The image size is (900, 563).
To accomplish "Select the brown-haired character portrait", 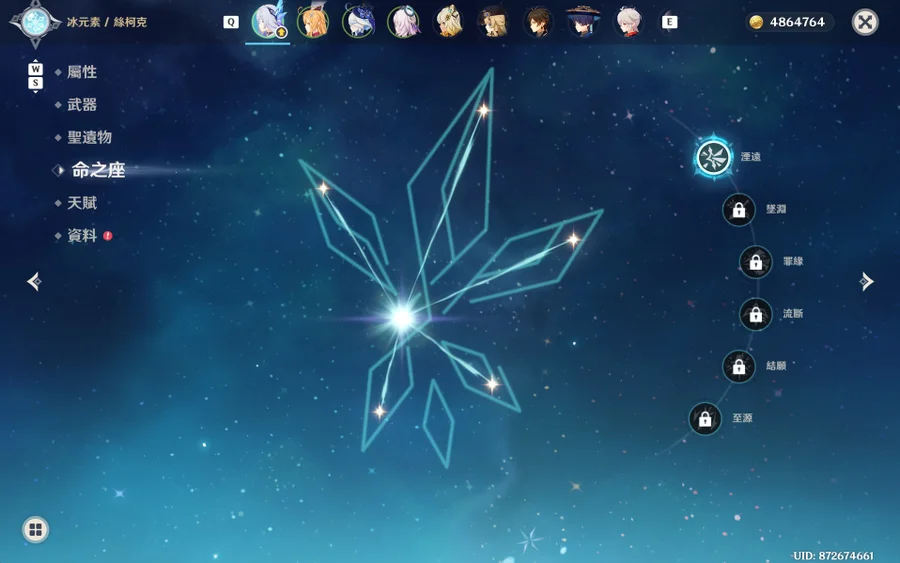I will click(x=538, y=22).
